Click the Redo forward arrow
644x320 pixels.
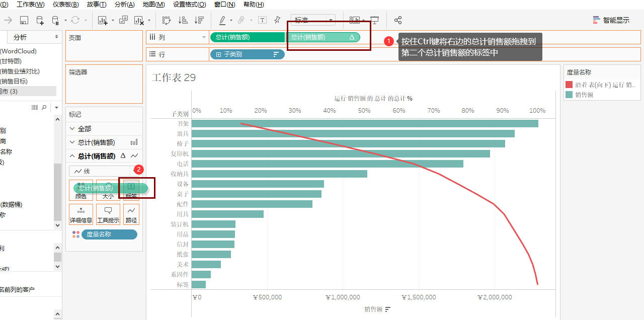click(x=8, y=20)
